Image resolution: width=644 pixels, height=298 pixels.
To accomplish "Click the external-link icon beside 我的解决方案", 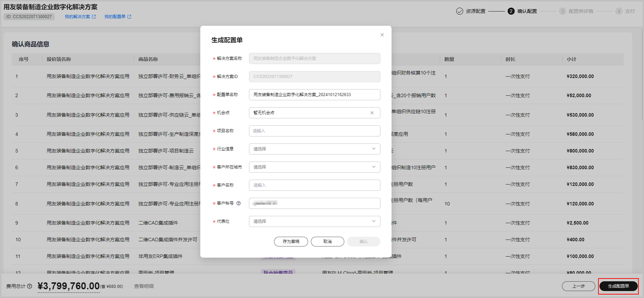I will 94,17.
